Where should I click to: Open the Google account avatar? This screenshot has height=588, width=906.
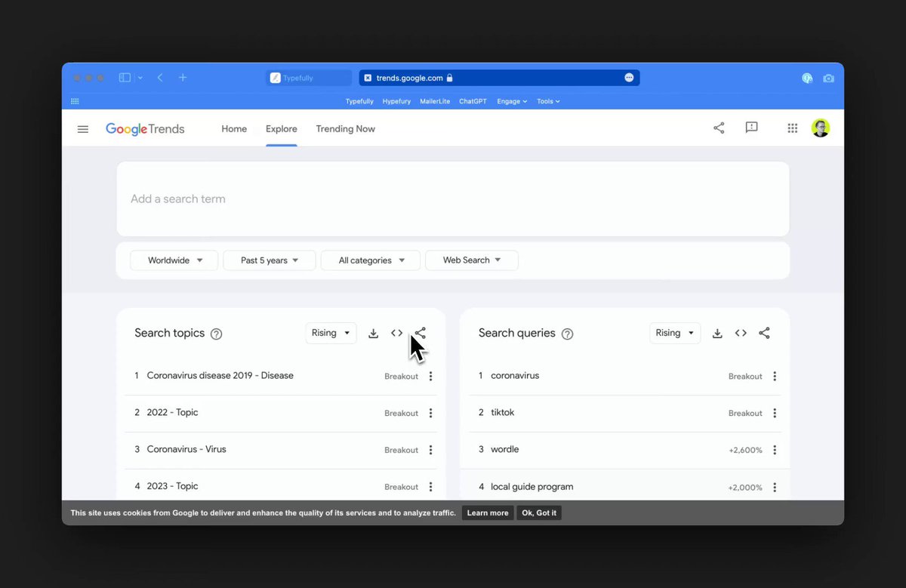[821, 128]
